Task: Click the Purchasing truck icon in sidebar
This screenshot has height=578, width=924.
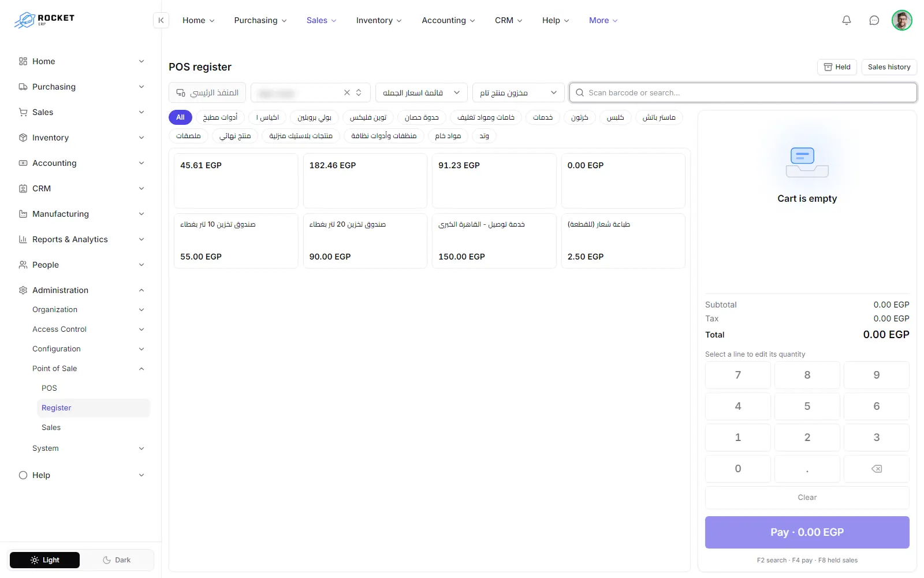Action: click(x=23, y=87)
